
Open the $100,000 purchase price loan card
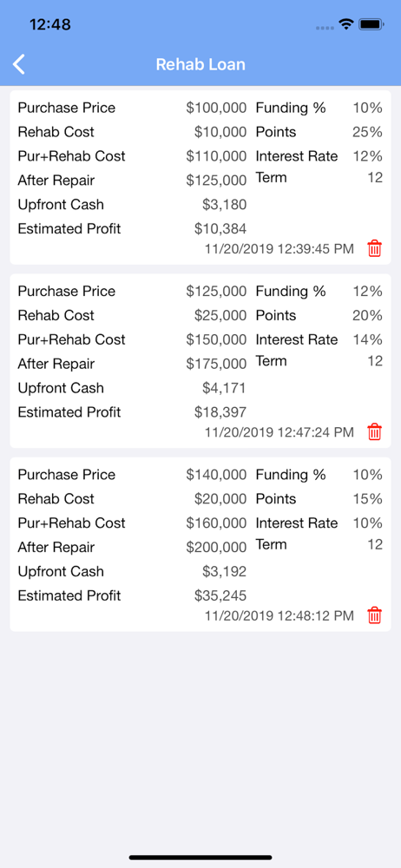[x=200, y=177]
